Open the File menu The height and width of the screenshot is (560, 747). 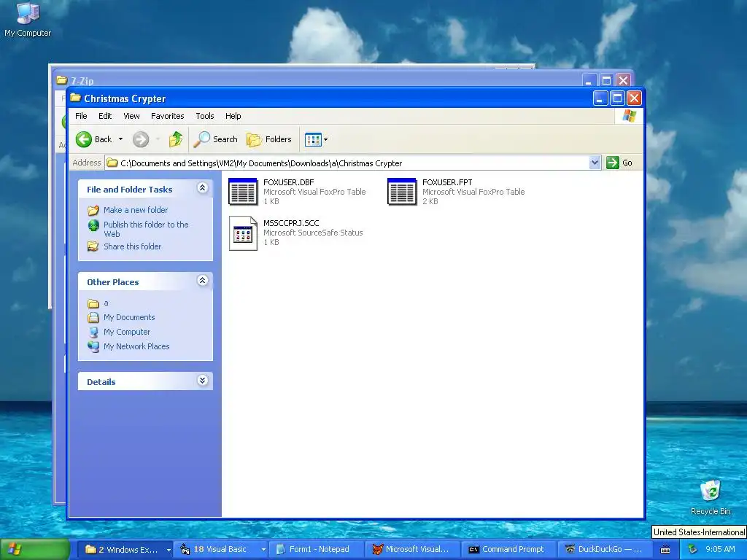pos(81,116)
